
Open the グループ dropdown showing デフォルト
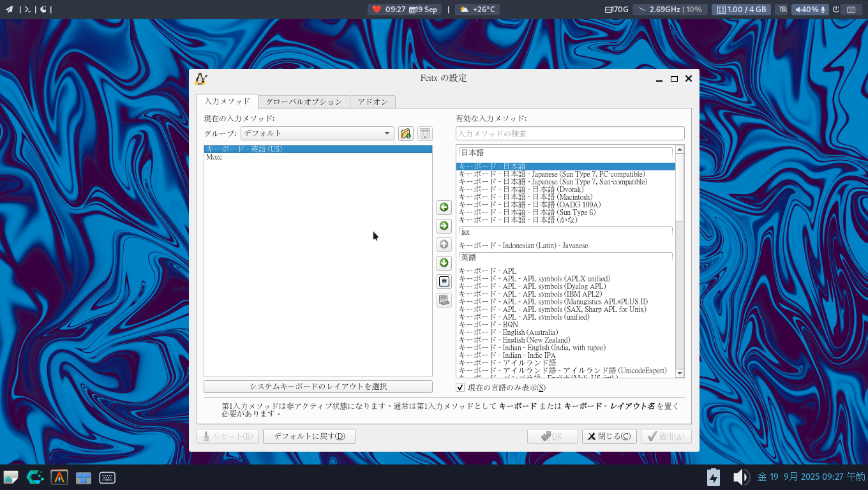[317, 133]
